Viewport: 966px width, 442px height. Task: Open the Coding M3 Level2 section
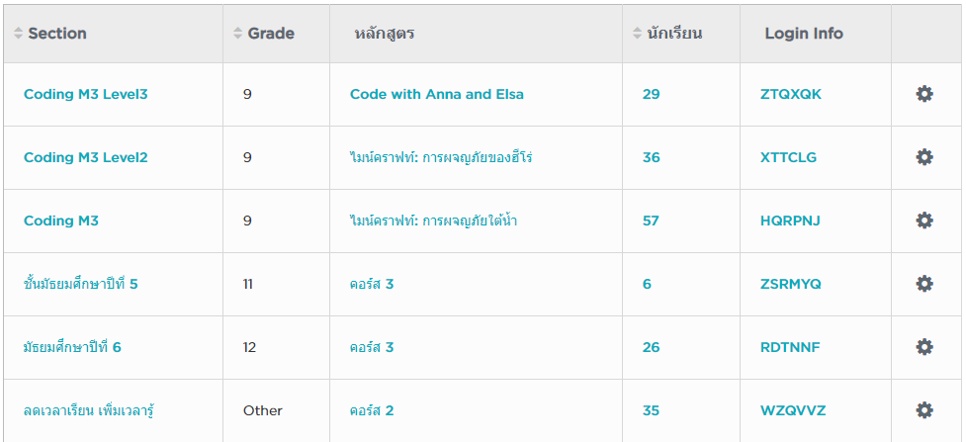pyautogui.click(x=86, y=157)
